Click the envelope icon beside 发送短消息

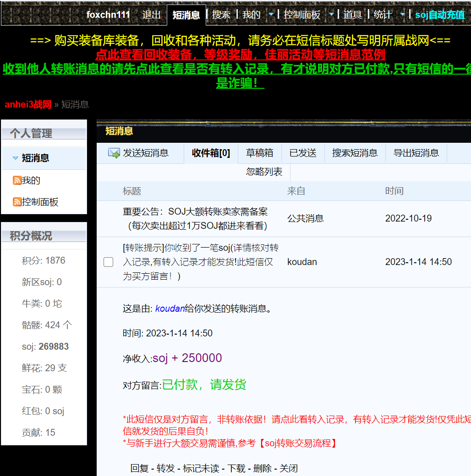click(114, 153)
